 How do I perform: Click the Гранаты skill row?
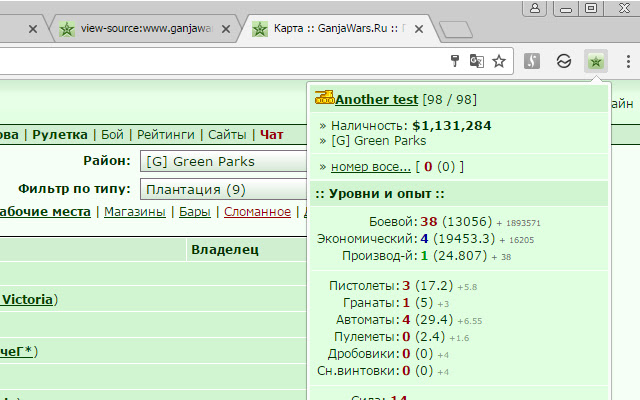click(x=396, y=303)
